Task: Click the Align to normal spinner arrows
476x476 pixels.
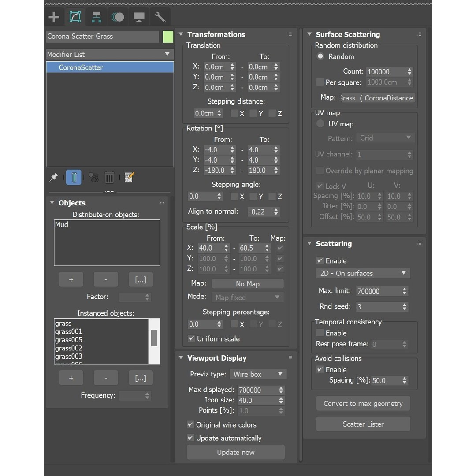Action: (275, 212)
